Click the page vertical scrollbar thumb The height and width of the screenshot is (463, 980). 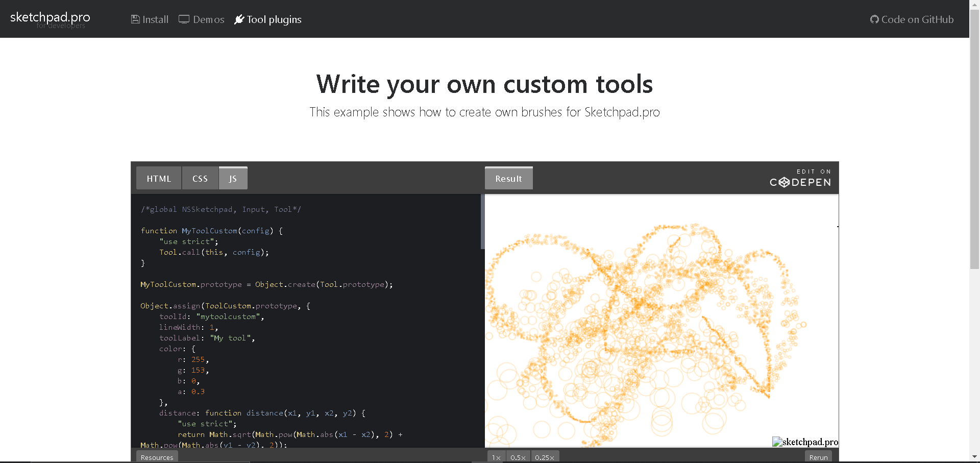pos(974,138)
